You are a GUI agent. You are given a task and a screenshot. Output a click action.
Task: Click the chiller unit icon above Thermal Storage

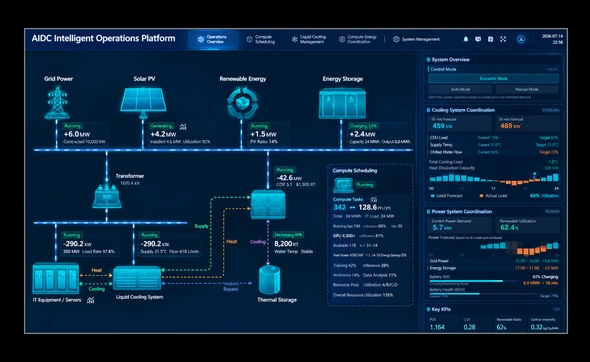coord(268,204)
